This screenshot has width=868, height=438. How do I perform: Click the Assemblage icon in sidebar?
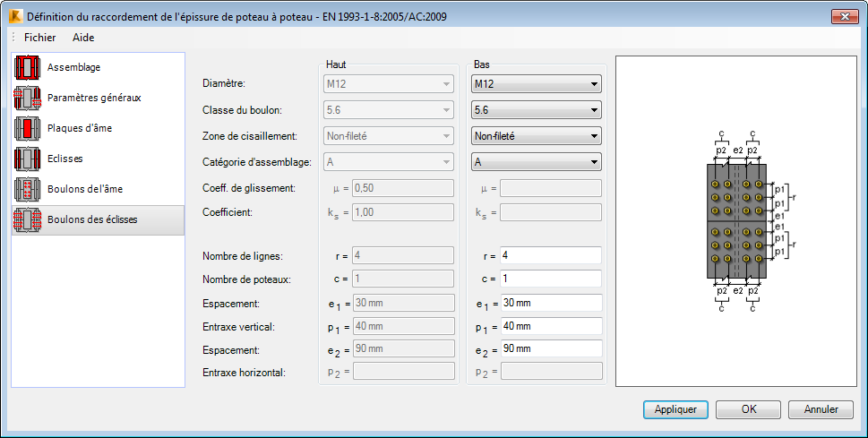tap(29, 67)
